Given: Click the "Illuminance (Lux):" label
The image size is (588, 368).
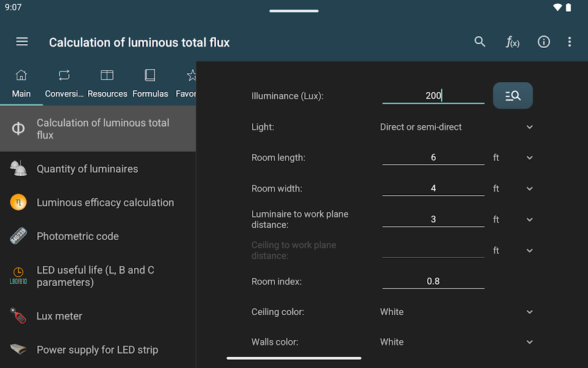Looking at the screenshot, I should click(287, 96).
